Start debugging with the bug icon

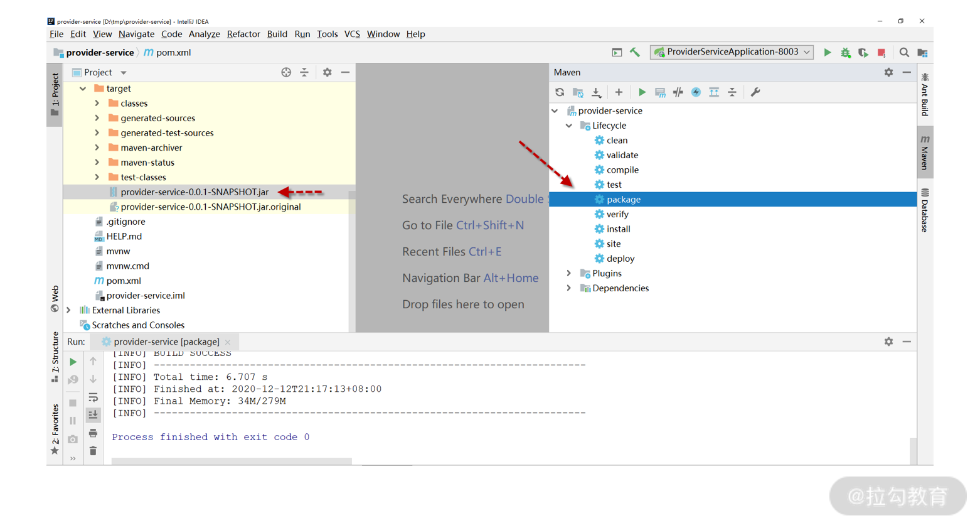coord(845,53)
